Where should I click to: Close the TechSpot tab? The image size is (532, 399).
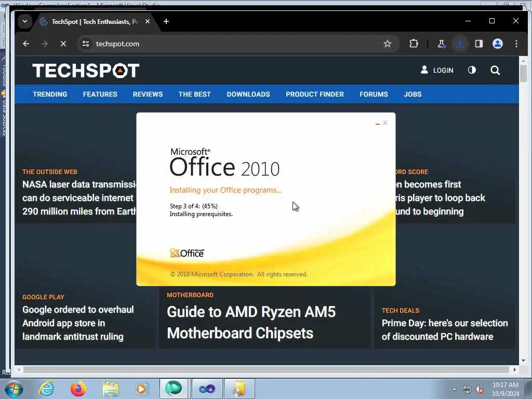click(147, 21)
